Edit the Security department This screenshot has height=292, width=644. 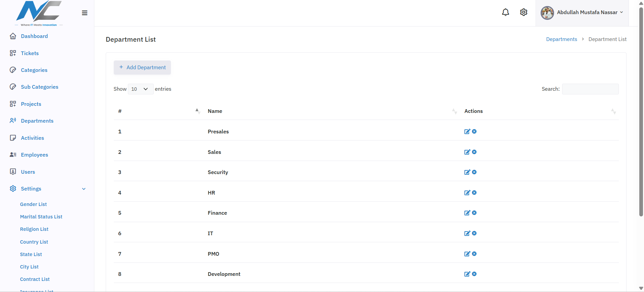(x=467, y=172)
